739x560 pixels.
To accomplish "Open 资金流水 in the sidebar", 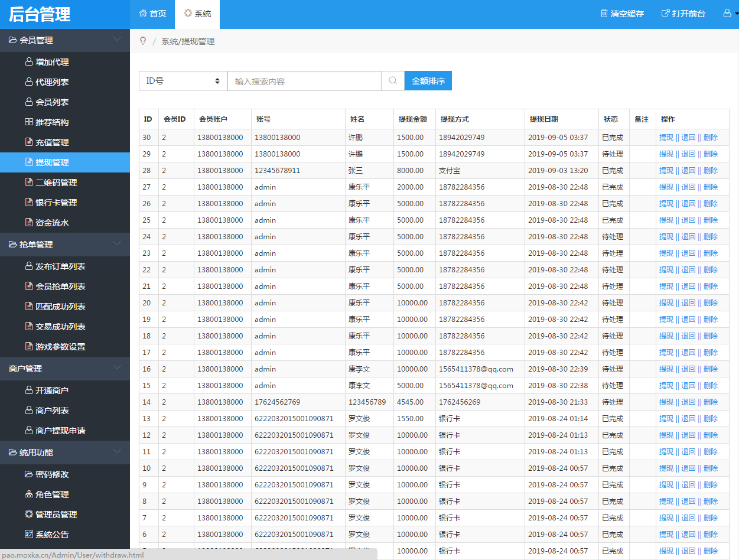I will click(x=52, y=223).
